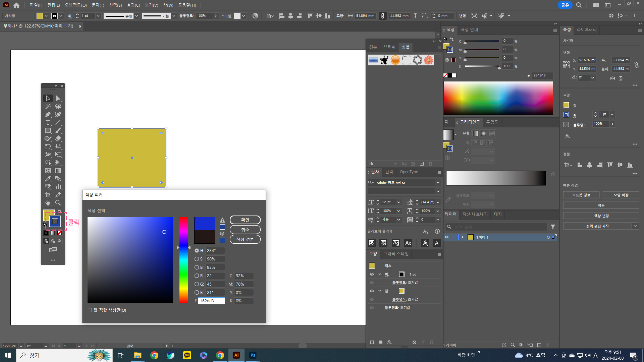Image resolution: width=644 pixels, height=362 pixels.
Task: Select the Zoom tool
Action: click(x=58, y=203)
